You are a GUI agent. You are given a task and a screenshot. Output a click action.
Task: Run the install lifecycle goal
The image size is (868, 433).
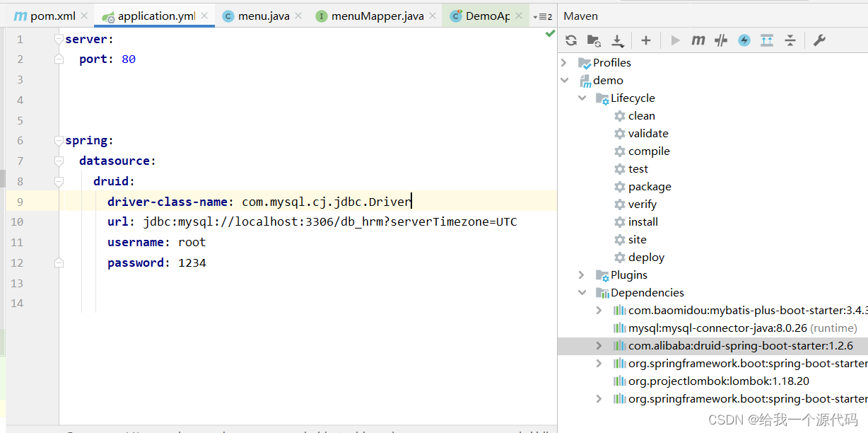pos(643,221)
